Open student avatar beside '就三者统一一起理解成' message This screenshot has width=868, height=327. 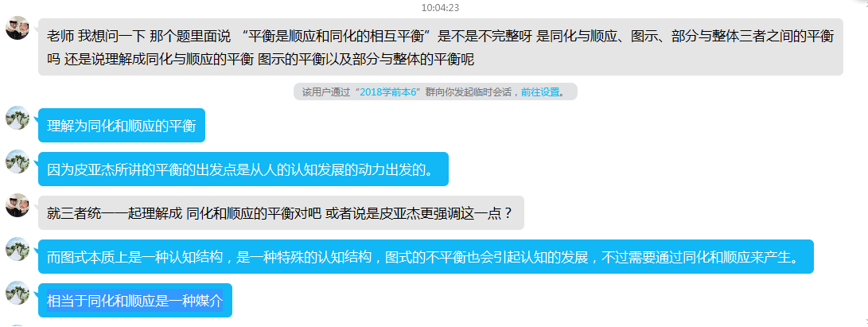point(18,204)
